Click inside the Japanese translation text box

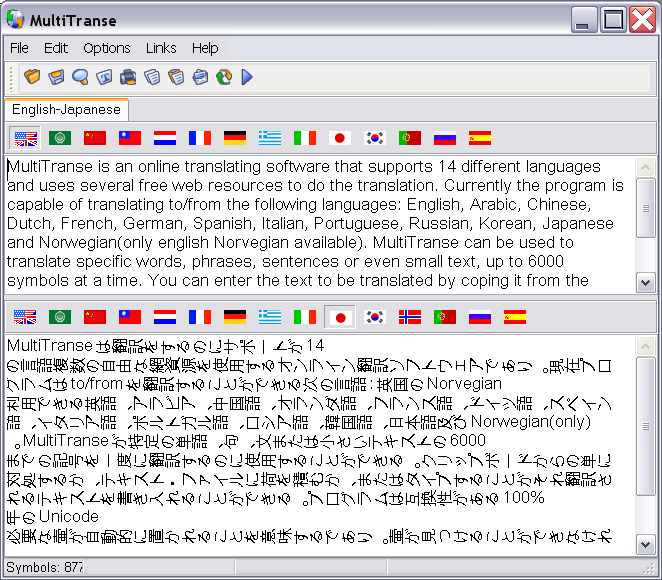pyautogui.click(x=320, y=445)
